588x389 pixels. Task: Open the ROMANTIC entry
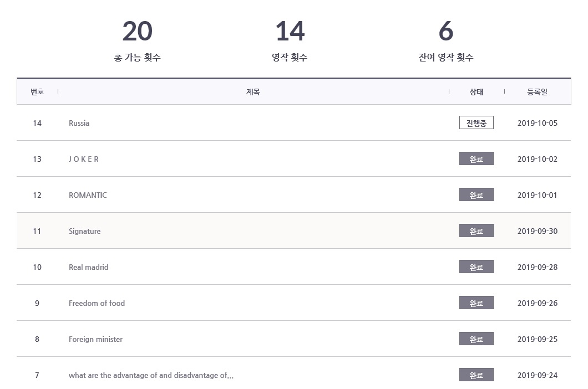(x=88, y=195)
